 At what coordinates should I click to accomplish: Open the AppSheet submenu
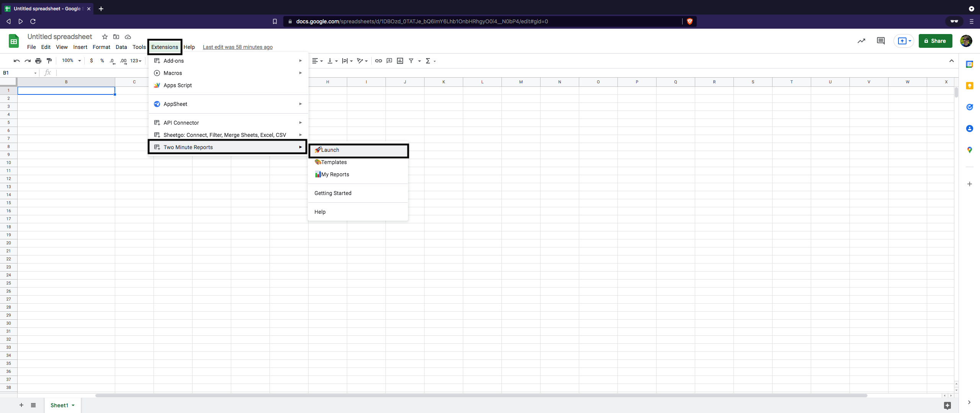point(228,104)
